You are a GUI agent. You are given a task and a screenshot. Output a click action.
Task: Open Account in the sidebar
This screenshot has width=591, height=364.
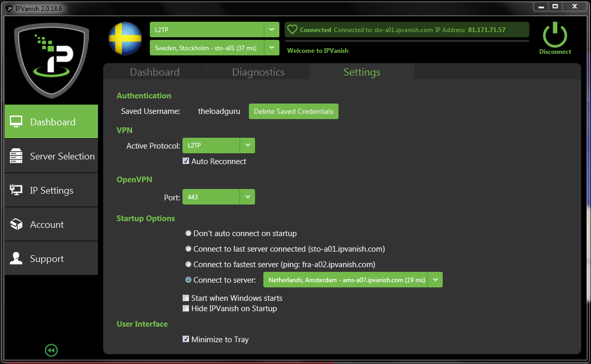click(51, 224)
